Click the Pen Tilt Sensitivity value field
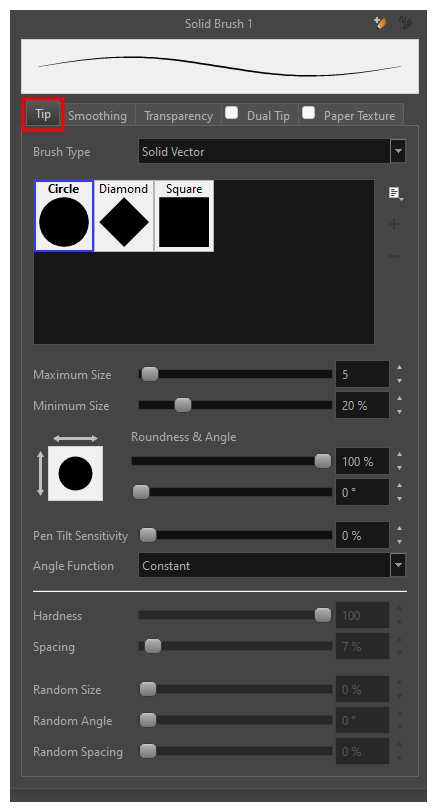The image size is (437, 812). tap(362, 535)
